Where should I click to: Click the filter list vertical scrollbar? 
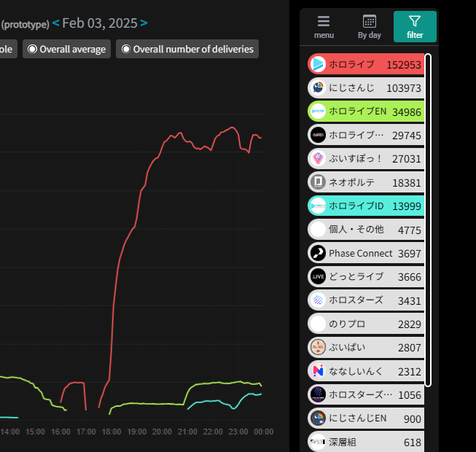click(428, 220)
